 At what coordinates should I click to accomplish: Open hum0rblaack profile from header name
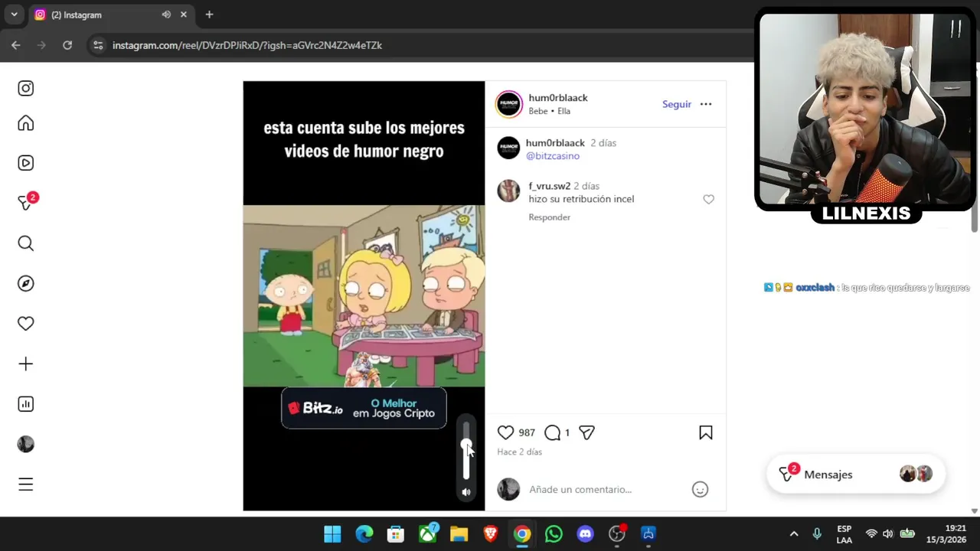point(558,98)
